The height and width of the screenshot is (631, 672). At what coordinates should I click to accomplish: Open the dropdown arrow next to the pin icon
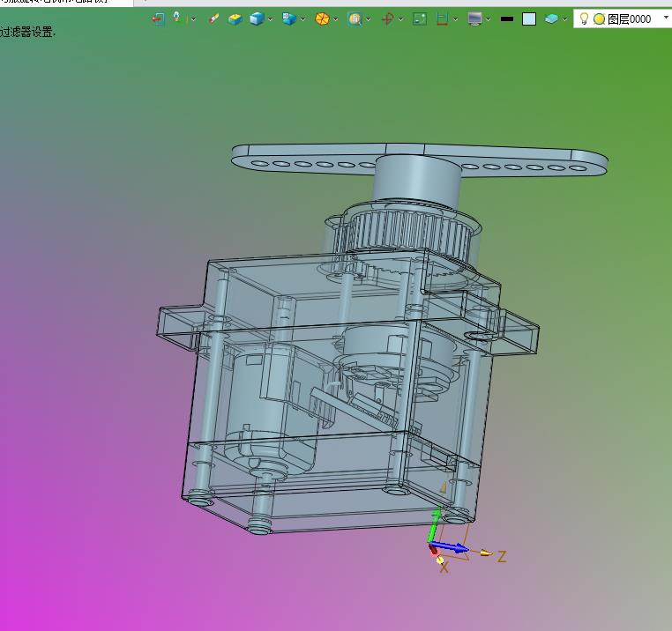click(194, 19)
